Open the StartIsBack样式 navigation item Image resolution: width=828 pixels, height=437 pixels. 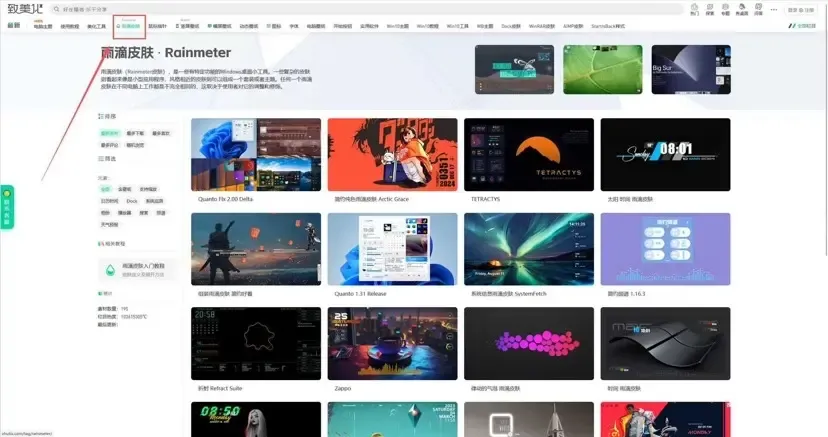click(x=608, y=26)
